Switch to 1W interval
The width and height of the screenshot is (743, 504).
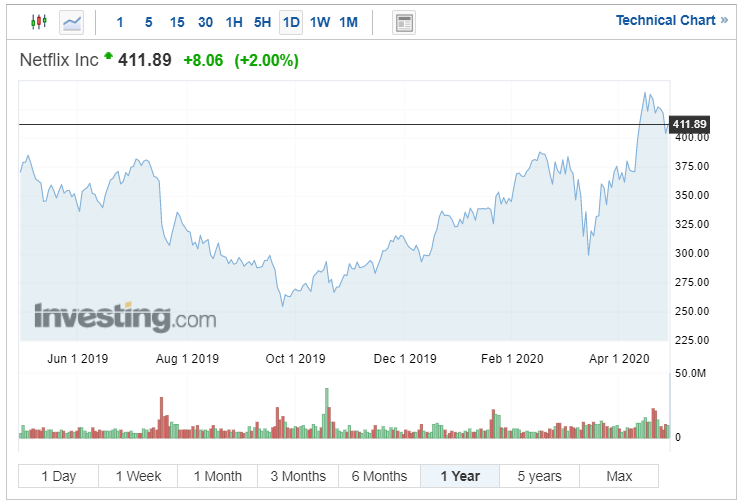(x=320, y=22)
